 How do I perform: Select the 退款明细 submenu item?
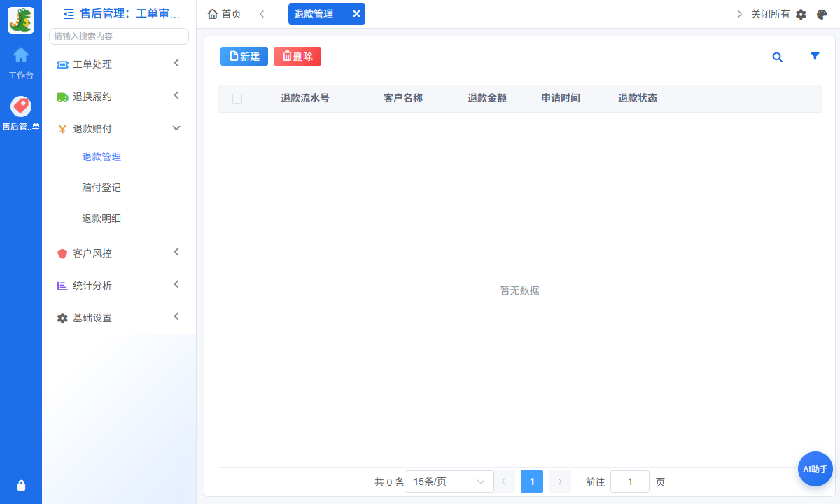pos(101,218)
